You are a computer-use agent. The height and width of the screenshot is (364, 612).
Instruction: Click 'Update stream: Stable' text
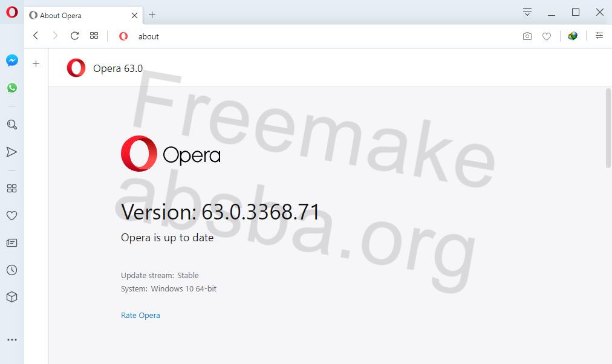[160, 276]
